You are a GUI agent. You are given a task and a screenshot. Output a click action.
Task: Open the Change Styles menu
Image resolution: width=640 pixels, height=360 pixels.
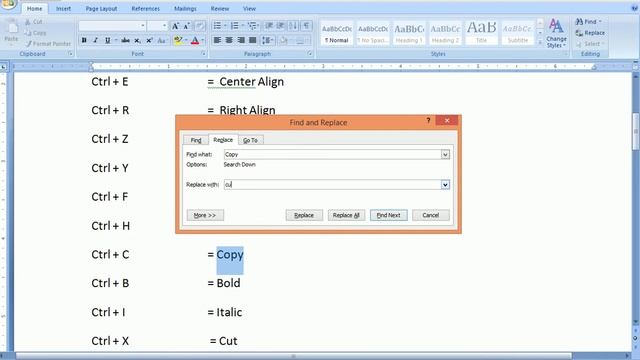556,33
